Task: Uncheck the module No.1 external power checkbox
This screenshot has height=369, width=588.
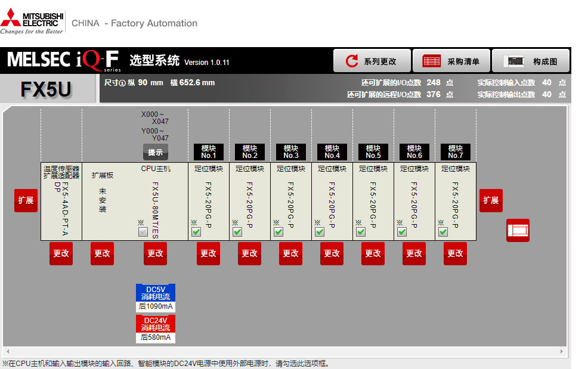Action: (196, 232)
